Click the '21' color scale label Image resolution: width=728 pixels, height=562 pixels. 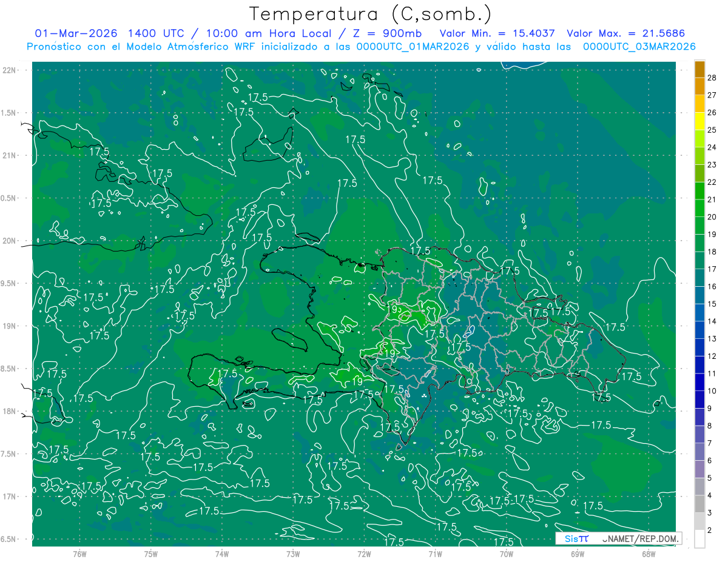(x=712, y=199)
